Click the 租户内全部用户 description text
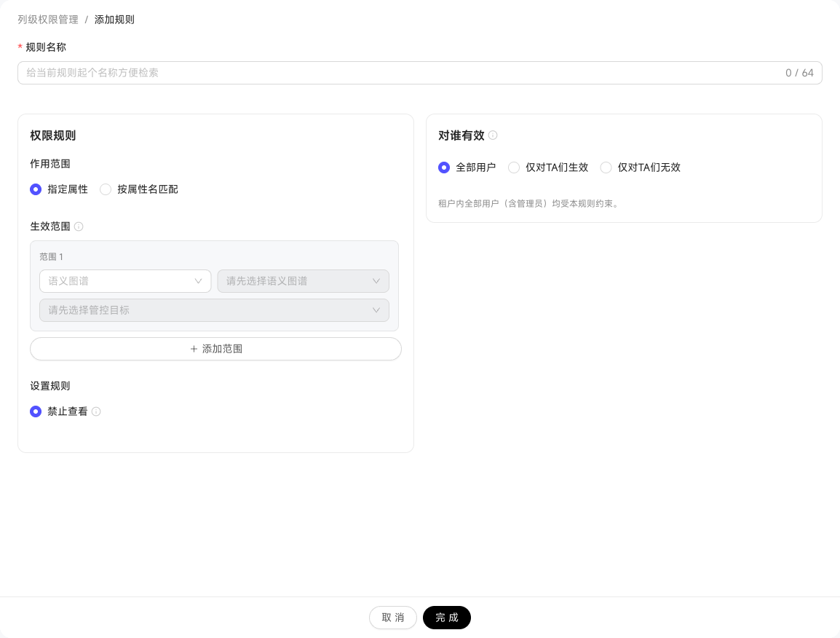840x638 pixels. pyautogui.click(x=529, y=204)
